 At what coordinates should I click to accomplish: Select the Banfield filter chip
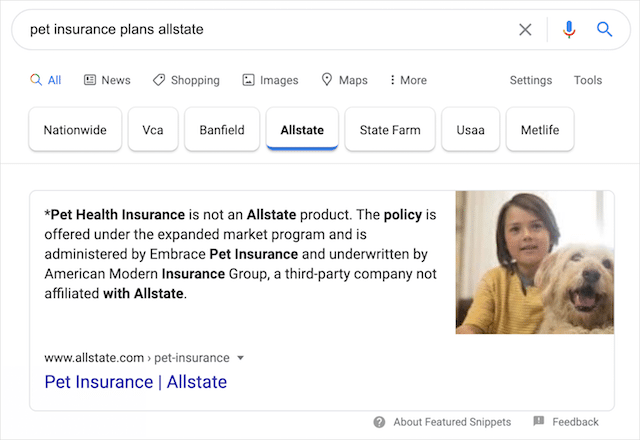coord(226,130)
